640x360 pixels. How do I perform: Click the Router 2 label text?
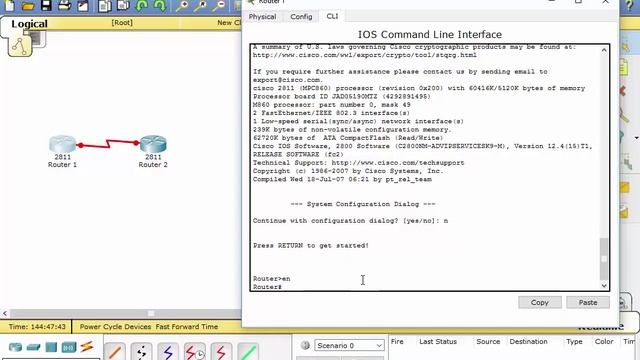[x=153, y=164]
